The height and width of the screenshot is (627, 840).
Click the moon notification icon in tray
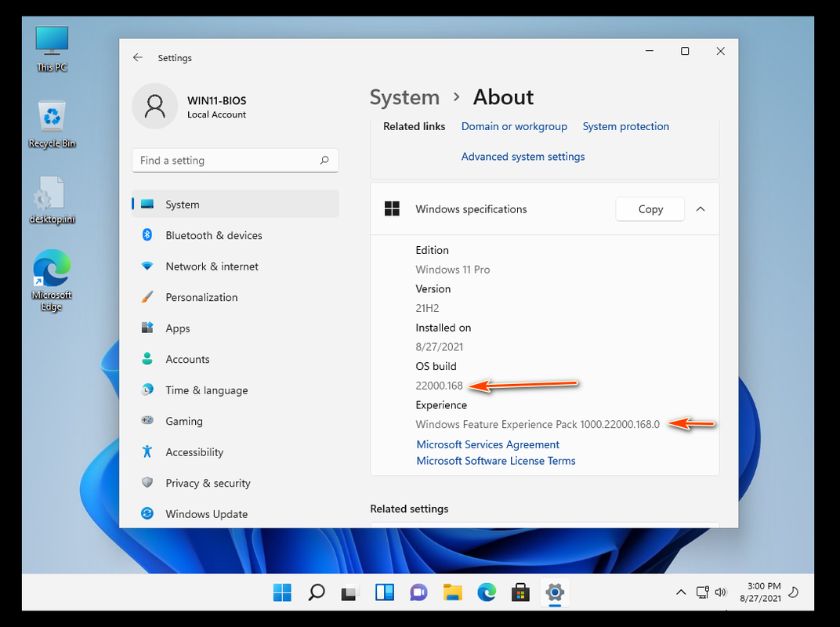point(794,593)
